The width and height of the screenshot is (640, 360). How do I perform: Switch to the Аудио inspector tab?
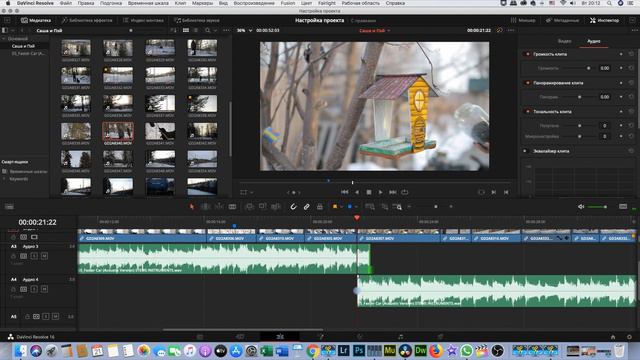[593, 41]
